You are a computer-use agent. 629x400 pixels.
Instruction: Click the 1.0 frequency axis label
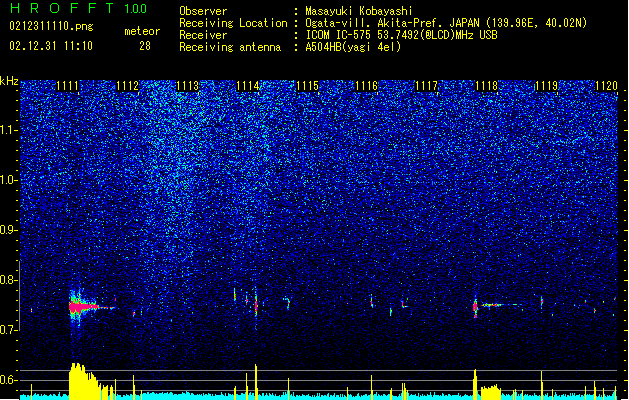pyautogui.click(x=9, y=181)
